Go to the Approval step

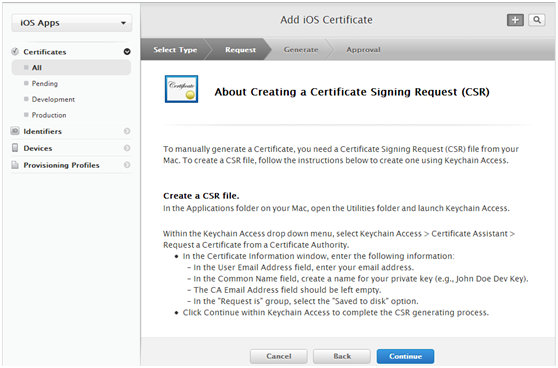363,49
